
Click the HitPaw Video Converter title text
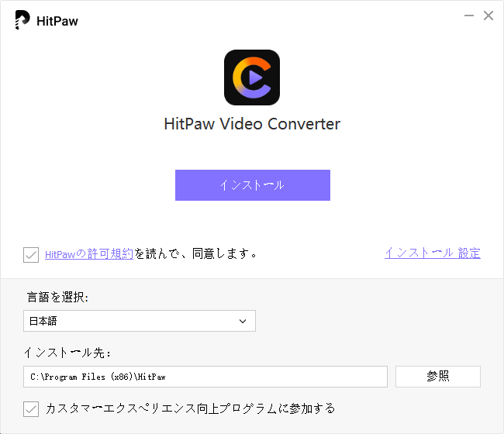[252, 124]
